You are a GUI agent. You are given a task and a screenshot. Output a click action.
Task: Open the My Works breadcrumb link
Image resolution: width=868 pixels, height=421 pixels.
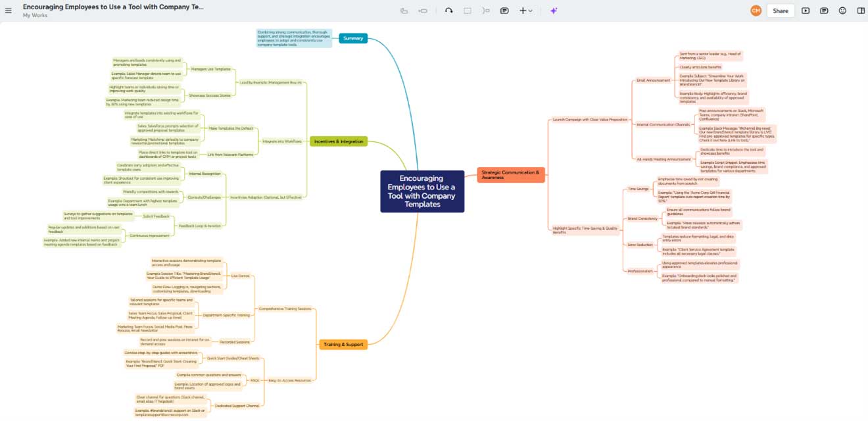click(35, 15)
